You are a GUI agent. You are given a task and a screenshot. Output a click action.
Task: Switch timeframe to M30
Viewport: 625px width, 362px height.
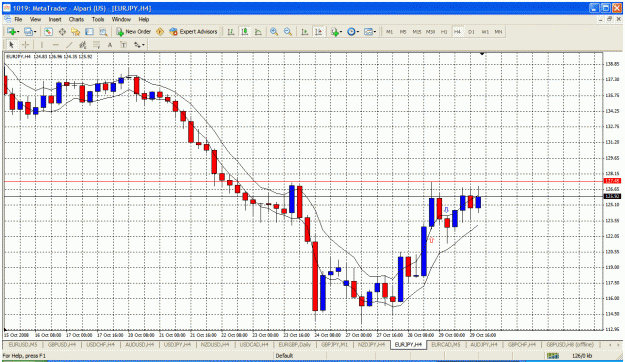430,31
